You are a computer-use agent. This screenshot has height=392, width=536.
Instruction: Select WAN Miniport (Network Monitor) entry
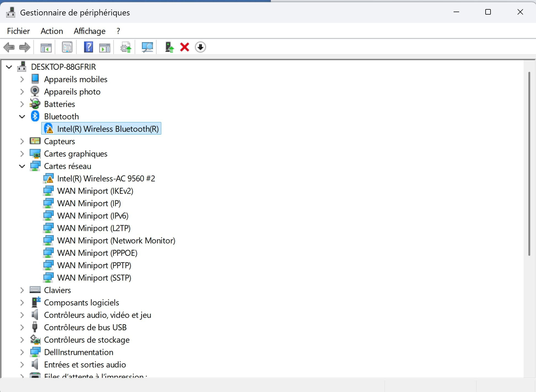click(116, 241)
